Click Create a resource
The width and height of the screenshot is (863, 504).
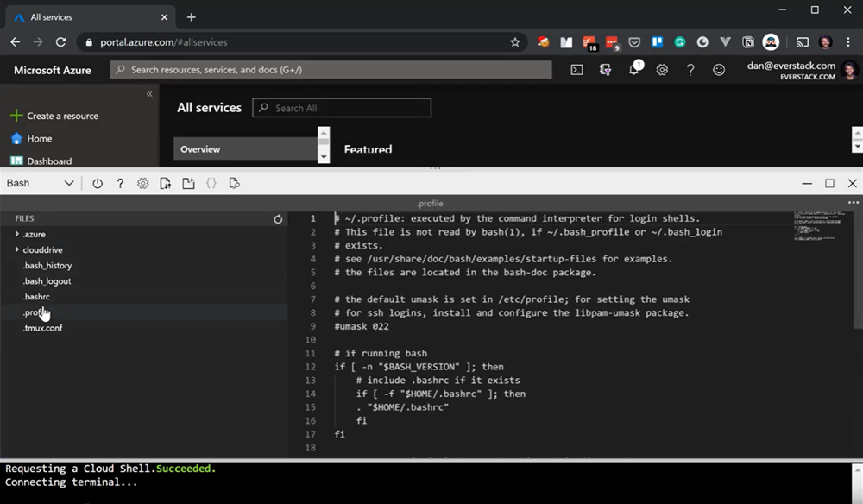62,116
